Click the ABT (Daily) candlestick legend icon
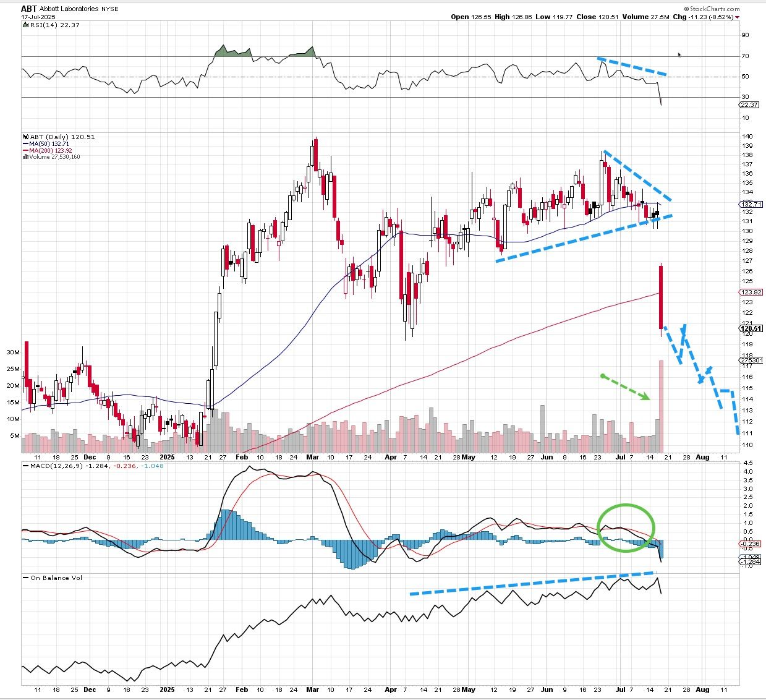The height and width of the screenshot is (700, 766). [x=25, y=137]
